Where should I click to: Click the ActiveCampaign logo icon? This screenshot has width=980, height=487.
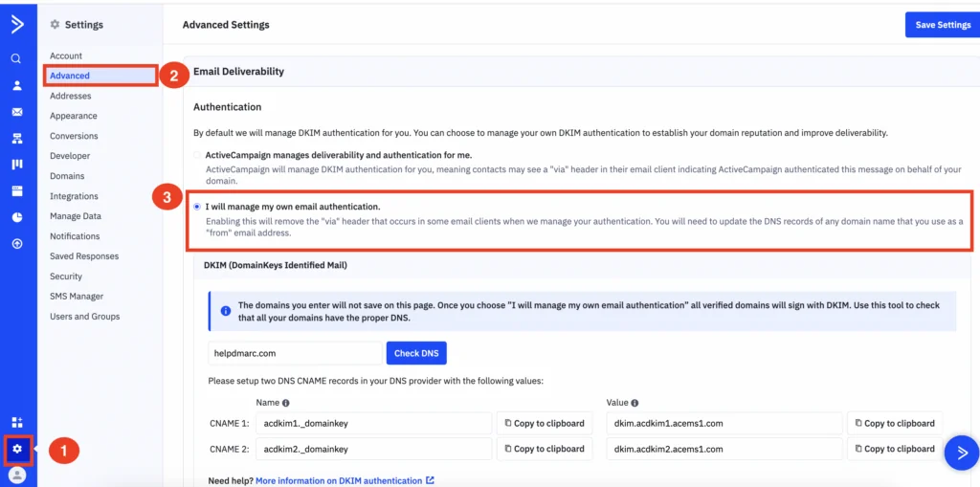[17, 25]
